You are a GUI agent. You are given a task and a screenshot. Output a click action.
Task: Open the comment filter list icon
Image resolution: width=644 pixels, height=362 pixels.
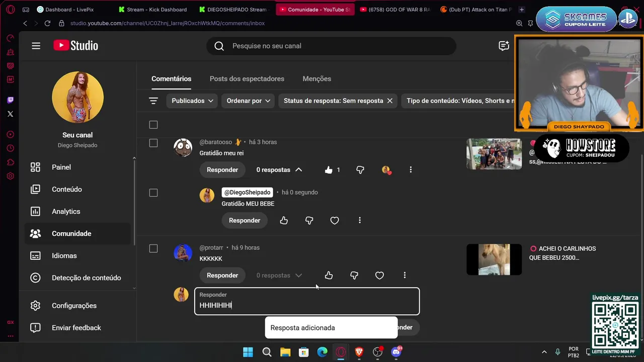[x=153, y=101]
